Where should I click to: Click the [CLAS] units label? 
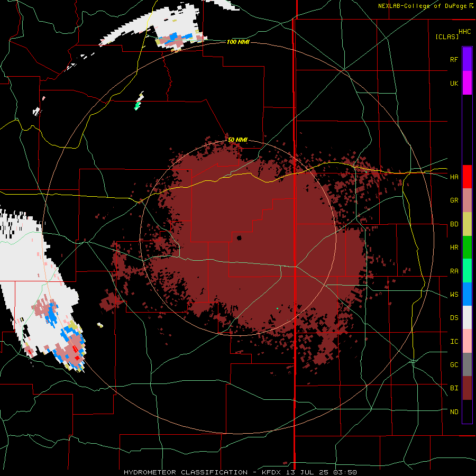click(447, 36)
